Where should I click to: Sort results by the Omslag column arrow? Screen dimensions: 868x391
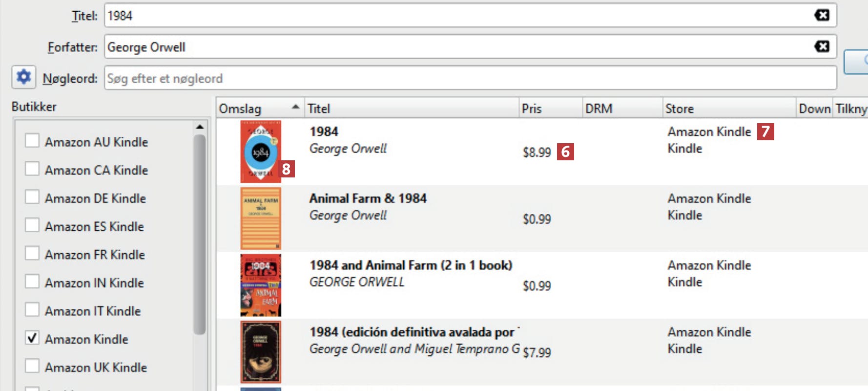pos(295,107)
